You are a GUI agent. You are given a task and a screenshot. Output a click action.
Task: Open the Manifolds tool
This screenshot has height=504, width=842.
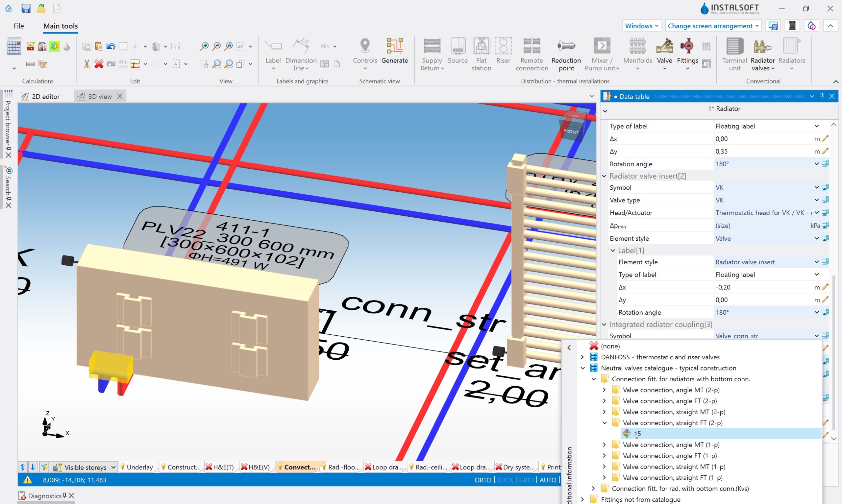click(637, 54)
